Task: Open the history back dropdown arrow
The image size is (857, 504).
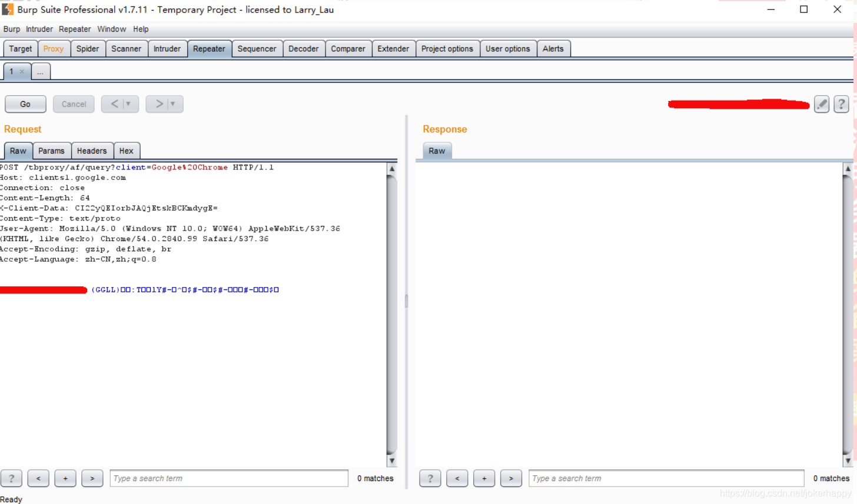Action: click(x=129, y=104)
